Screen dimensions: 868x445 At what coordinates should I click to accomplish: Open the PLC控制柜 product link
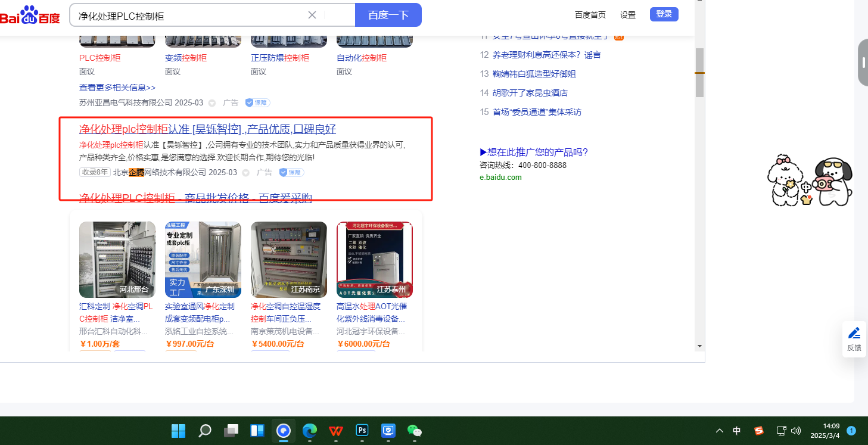coord(100,58)
